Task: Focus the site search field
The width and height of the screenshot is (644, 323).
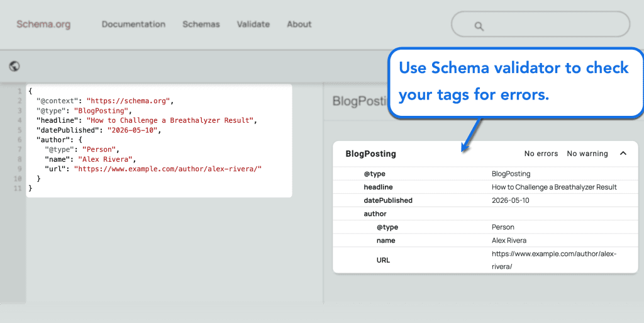Action: coord(540,25)
